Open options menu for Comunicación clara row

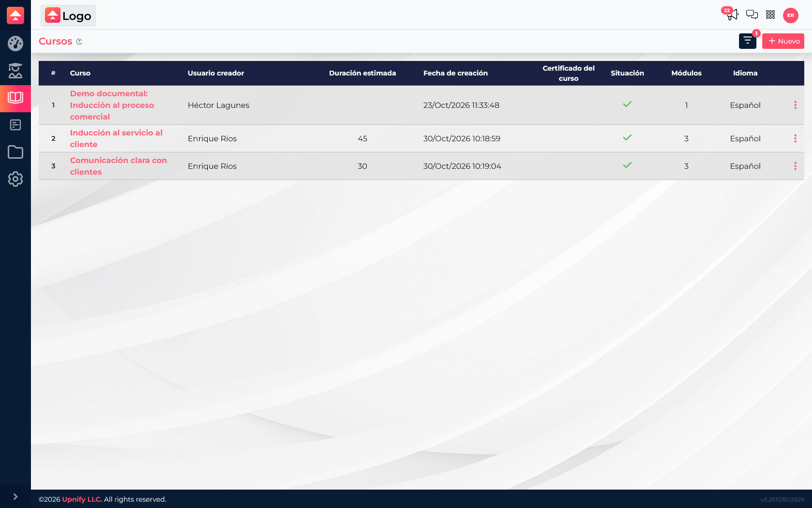coord(795,166)
